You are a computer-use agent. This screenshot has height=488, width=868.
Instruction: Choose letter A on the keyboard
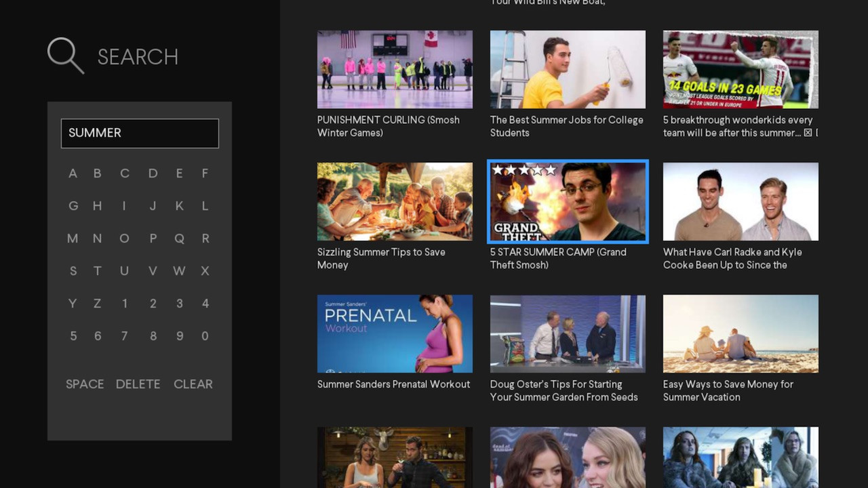click(x=73, y=174)
